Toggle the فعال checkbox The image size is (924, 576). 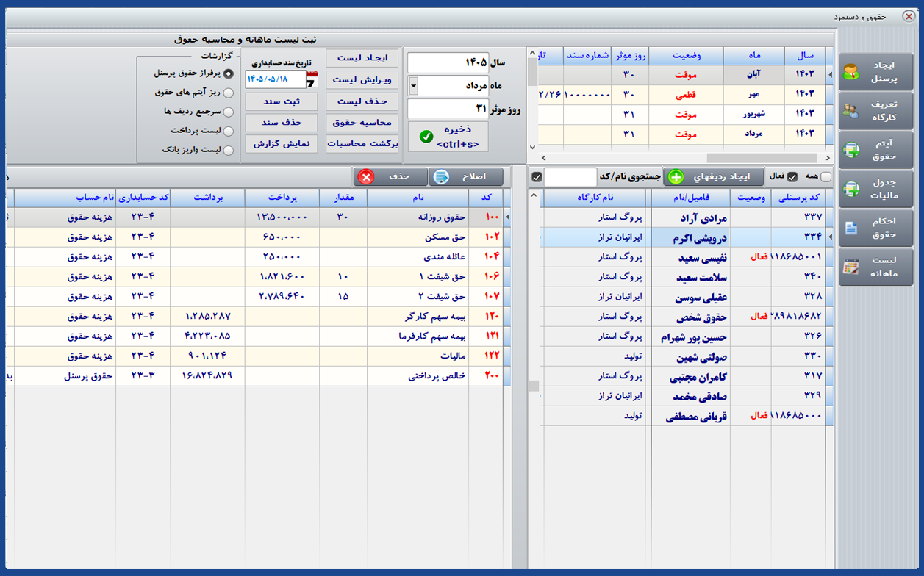(792, 177)
